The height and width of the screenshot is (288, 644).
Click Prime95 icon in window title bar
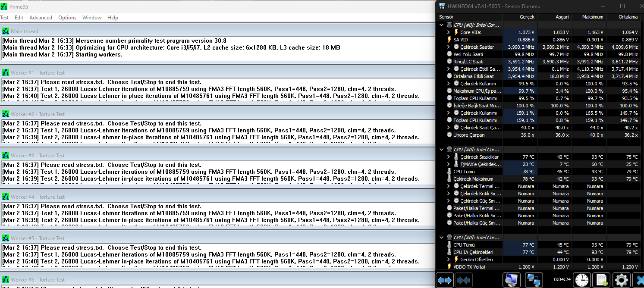coord(4,6)
